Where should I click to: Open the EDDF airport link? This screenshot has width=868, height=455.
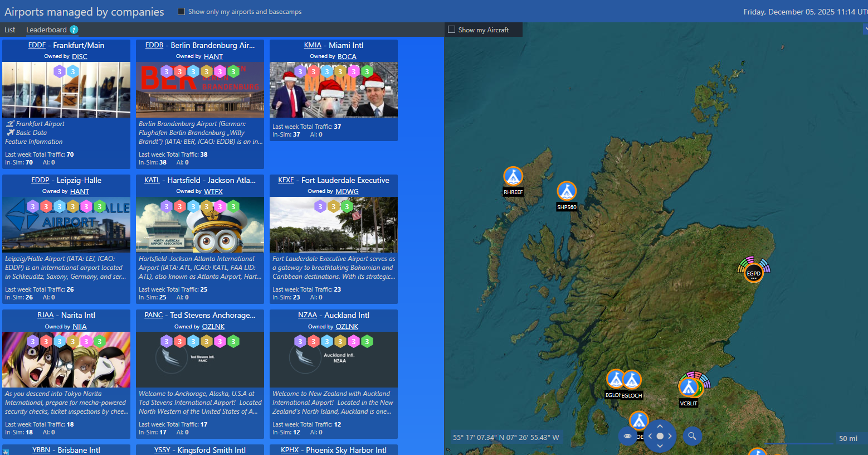[37, 45]
